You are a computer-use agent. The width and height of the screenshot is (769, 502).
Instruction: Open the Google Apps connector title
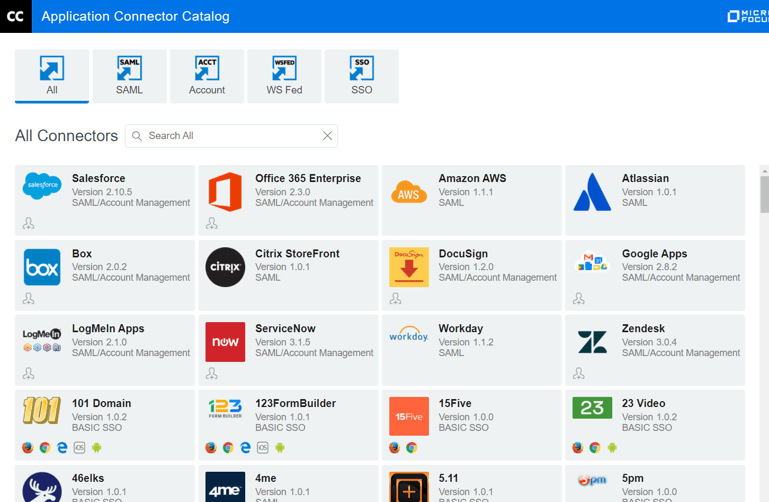click(654, 253)
